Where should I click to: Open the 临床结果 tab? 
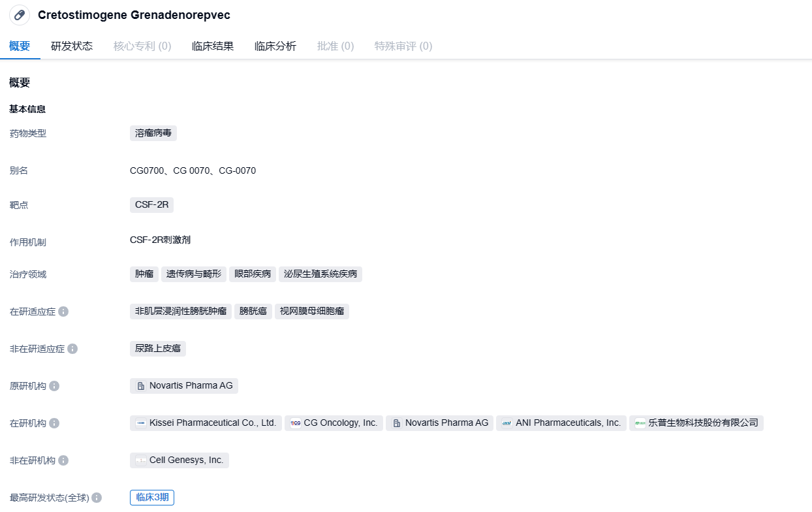pyautogui.click(x=213, y=46)
